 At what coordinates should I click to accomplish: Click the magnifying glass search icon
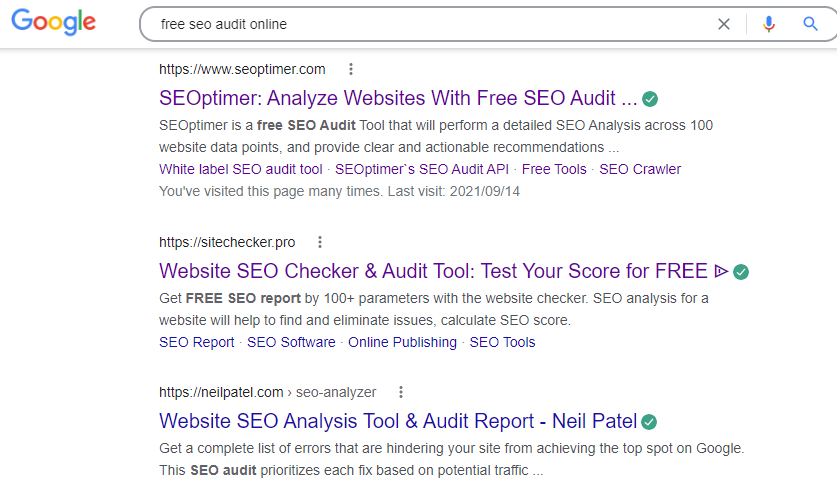[x=810, y=24]
